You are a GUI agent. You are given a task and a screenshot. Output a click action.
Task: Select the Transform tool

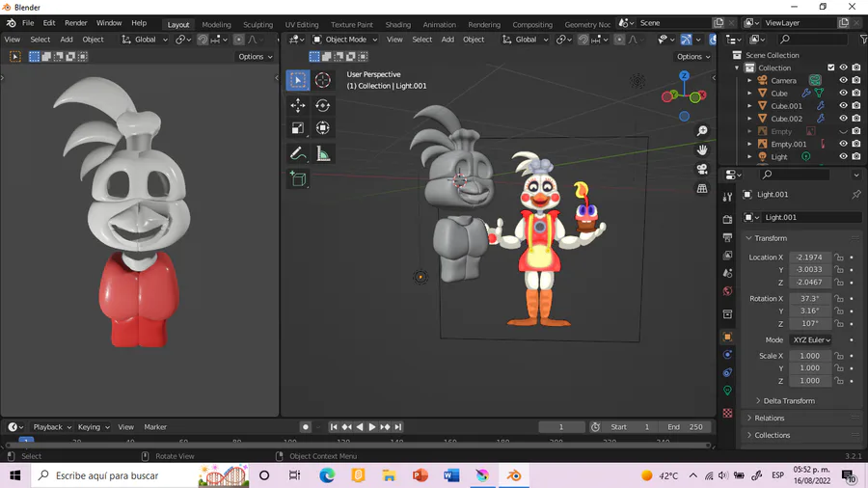(323, 128)
